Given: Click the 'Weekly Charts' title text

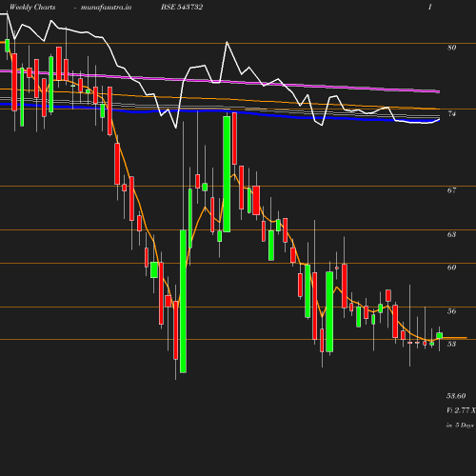Looking at the screenshot, I should pos(32,7).
